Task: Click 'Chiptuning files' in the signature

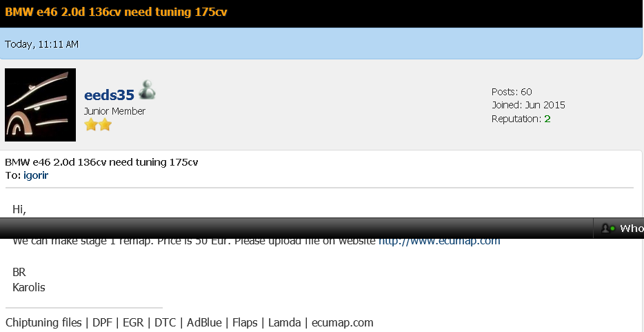Action: [x=43, y=322]
